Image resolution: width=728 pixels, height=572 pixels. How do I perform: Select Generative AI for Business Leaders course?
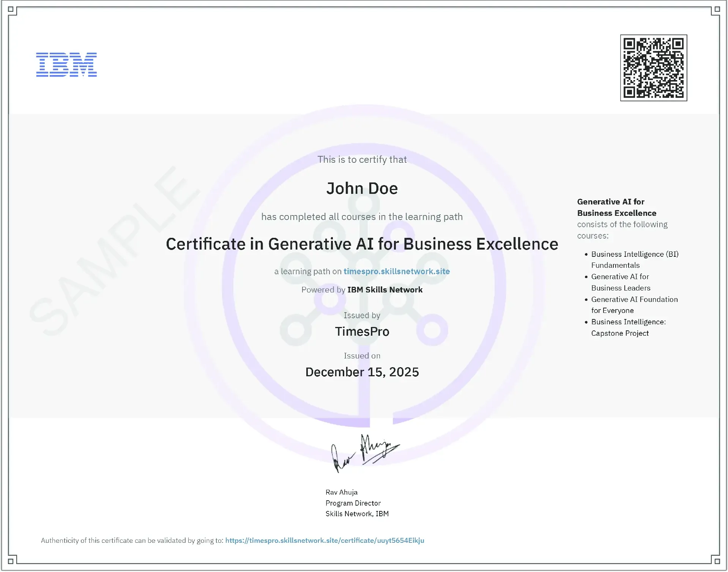point(620,282)
